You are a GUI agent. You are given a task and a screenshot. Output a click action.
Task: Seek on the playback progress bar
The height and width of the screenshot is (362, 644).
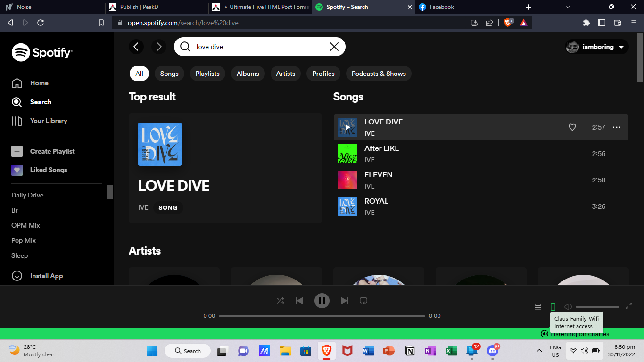point(322,316)
